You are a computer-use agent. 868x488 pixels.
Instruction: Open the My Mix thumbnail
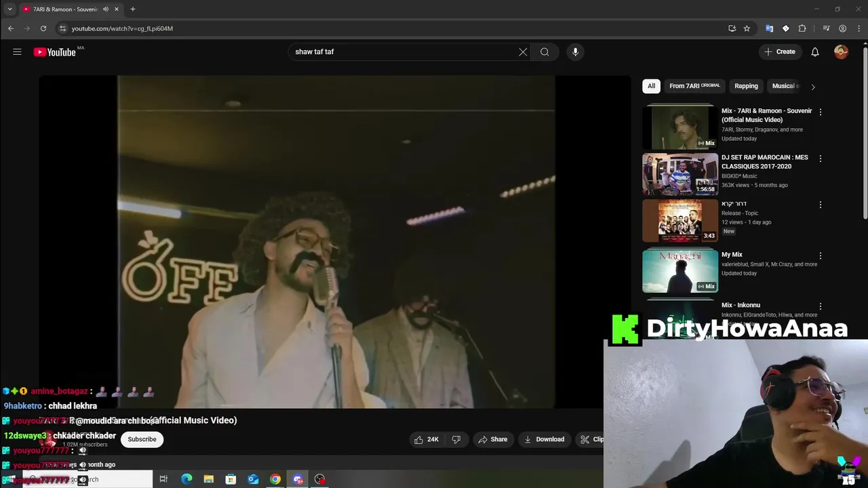tap(680, 271)
